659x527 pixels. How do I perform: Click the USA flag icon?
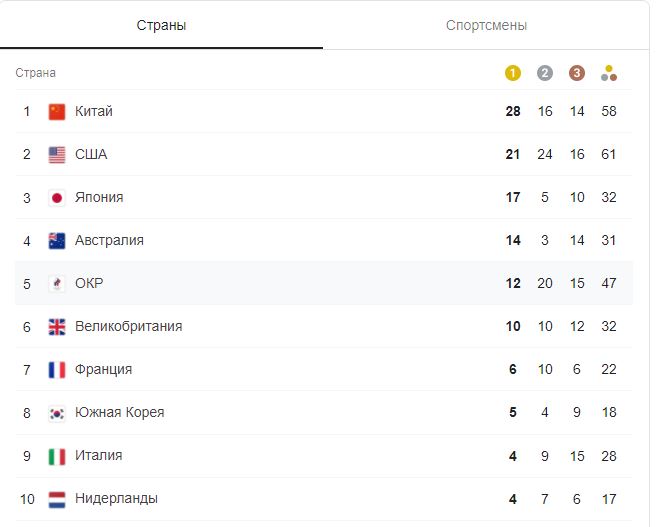57,155
